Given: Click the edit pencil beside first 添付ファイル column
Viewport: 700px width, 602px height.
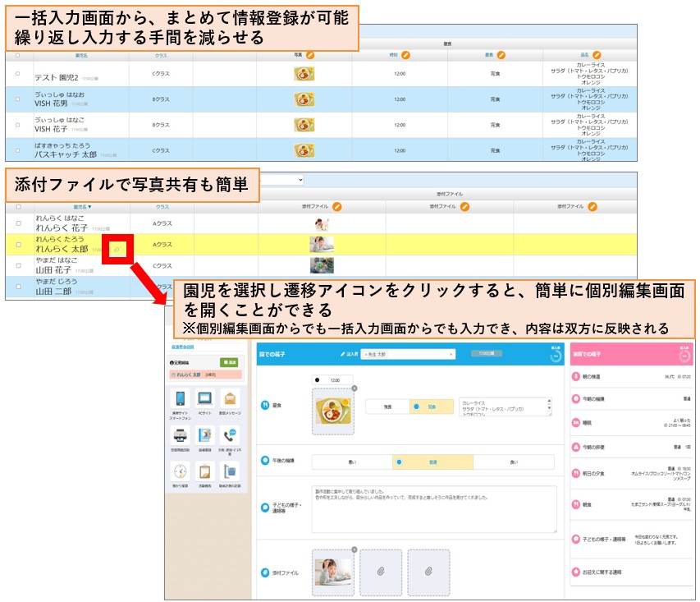Looking at the screenshot, I should pos(337,206).
